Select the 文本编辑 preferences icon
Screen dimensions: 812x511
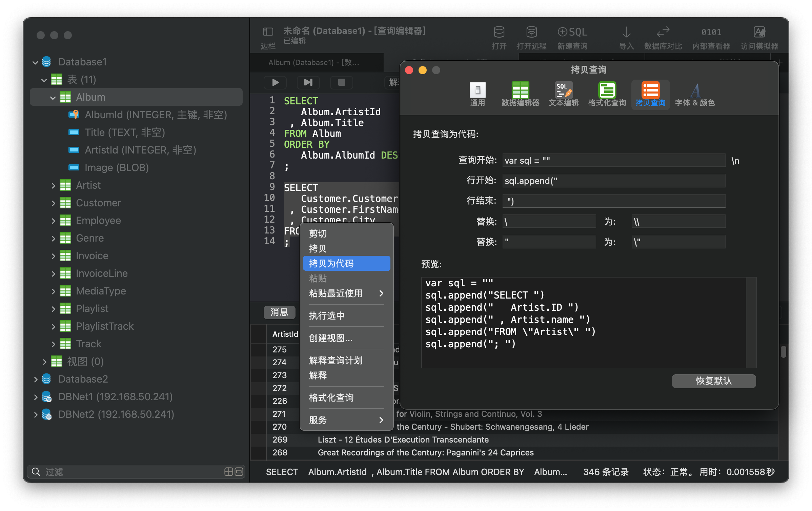point(564,90)
